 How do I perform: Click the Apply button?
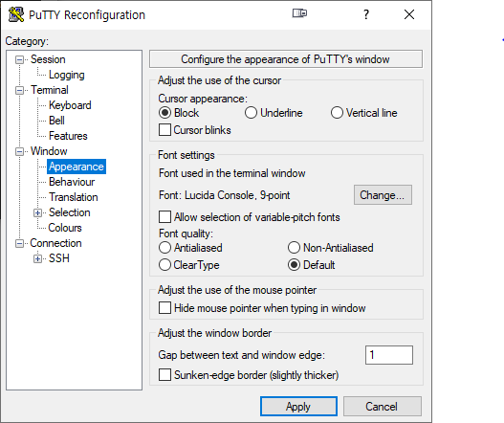point(298,407)
